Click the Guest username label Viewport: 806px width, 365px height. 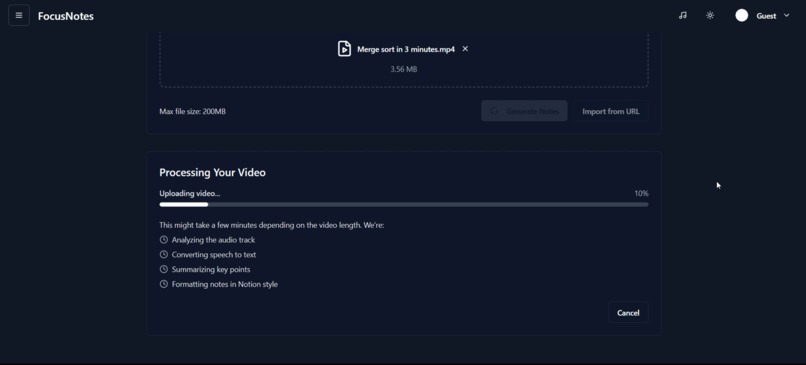pyautogui.click(x=766, y=16)
